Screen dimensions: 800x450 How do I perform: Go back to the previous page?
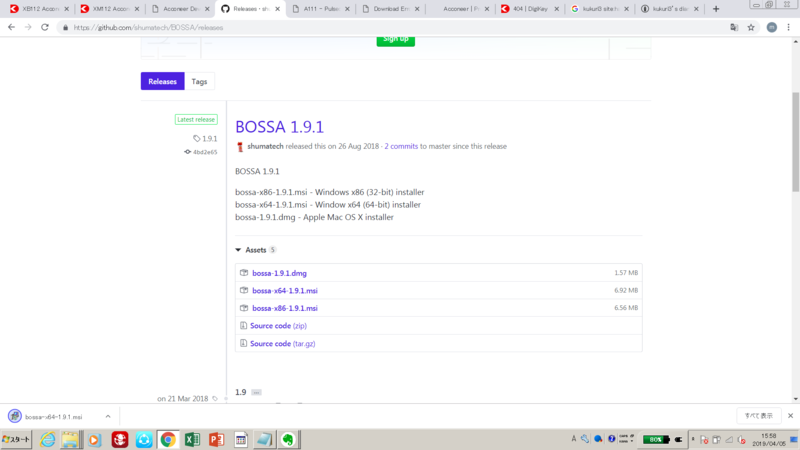(x=11, y=28)
